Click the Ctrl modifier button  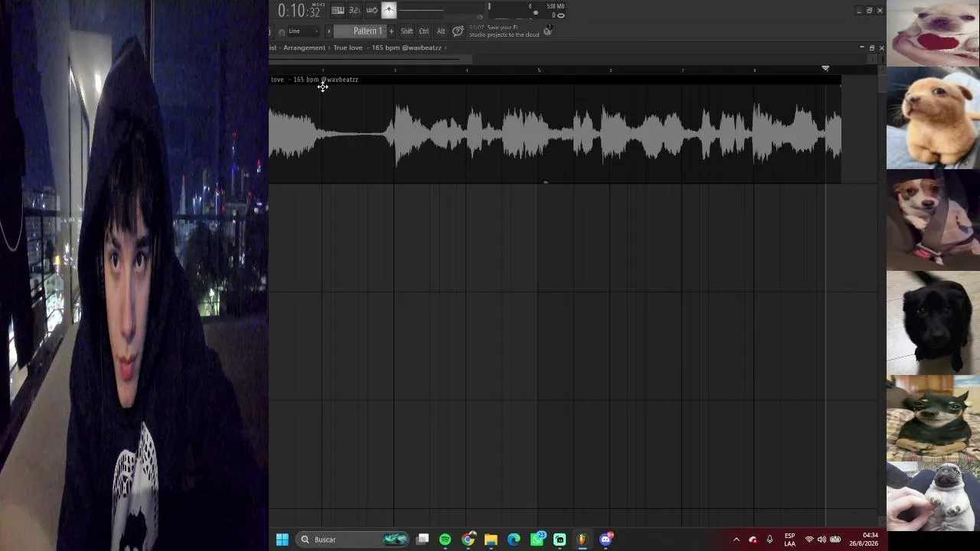click(423, 31)
